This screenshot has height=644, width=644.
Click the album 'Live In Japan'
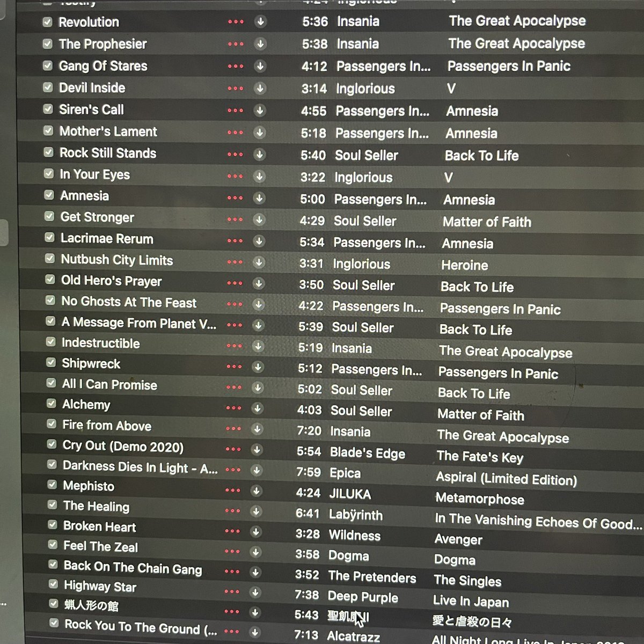click(x=471, y=602)
